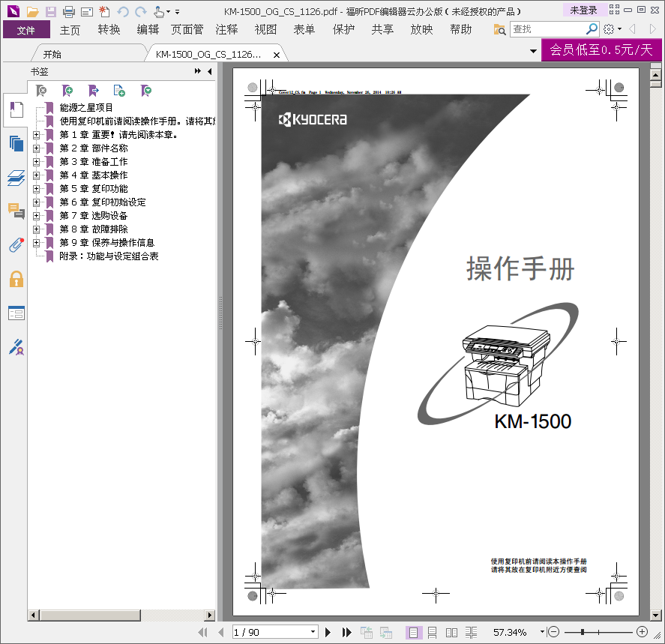Image resolution: width=665 pixels, height=644 pixels.
Task: Click the Redo arrow icon
Action: click(140, 12)
